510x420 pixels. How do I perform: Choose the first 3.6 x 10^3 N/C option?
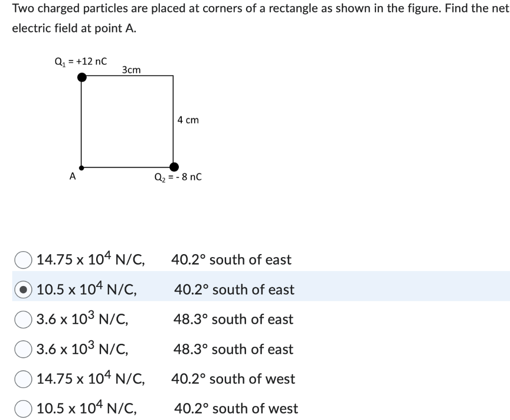[22, 319]
